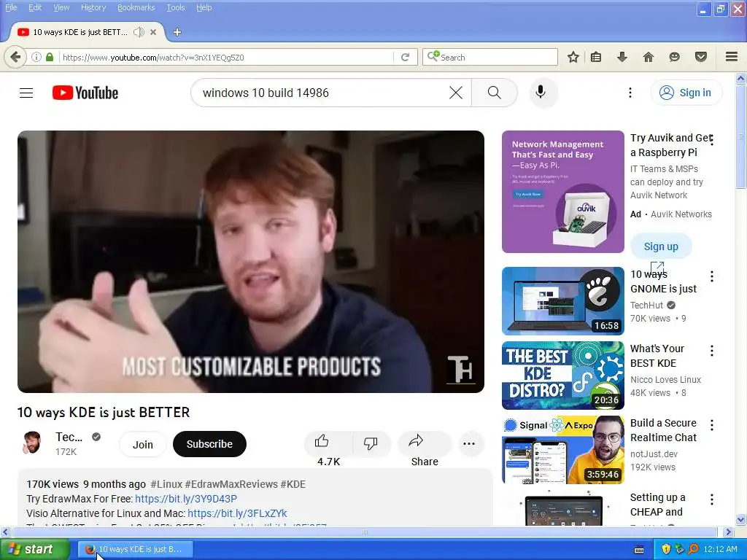
Task: Open the Windows Start menu
Action: tap(35, 549)
